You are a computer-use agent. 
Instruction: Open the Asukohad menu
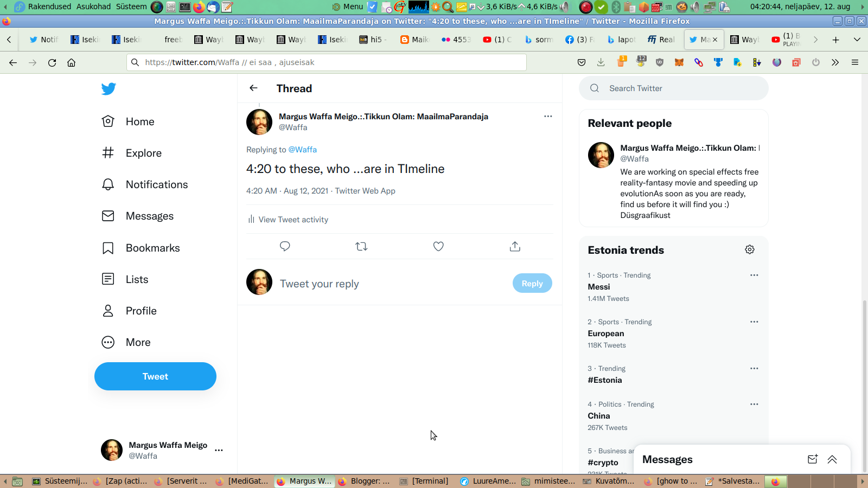pyautogui.click(x=93, y=7)
